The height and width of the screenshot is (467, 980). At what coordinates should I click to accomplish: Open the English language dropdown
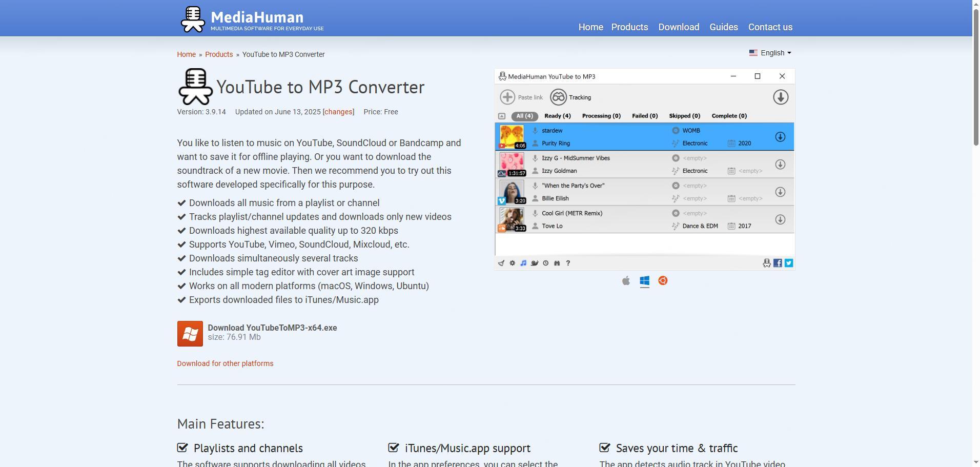pyautogui.click(x=770, y=53)
